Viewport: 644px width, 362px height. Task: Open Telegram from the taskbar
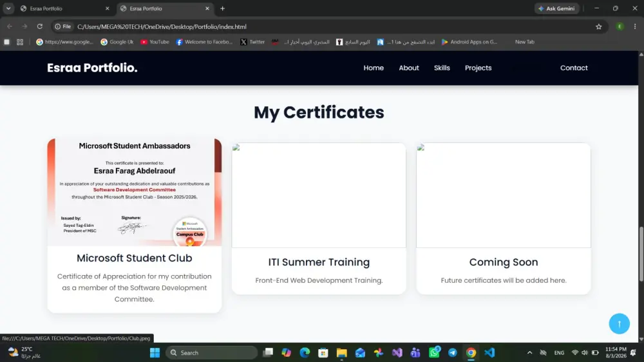point(453,352)
